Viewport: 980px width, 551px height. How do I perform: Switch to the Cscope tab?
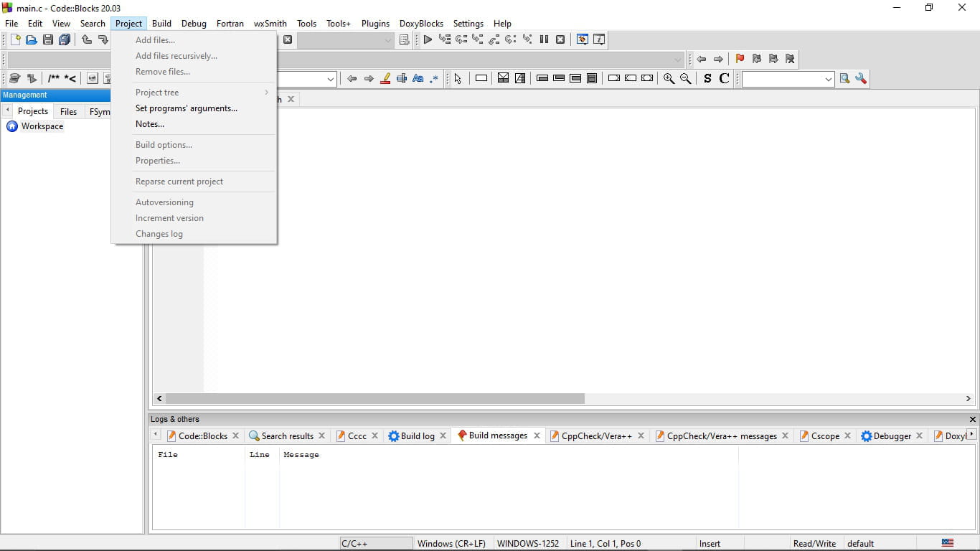825,436
